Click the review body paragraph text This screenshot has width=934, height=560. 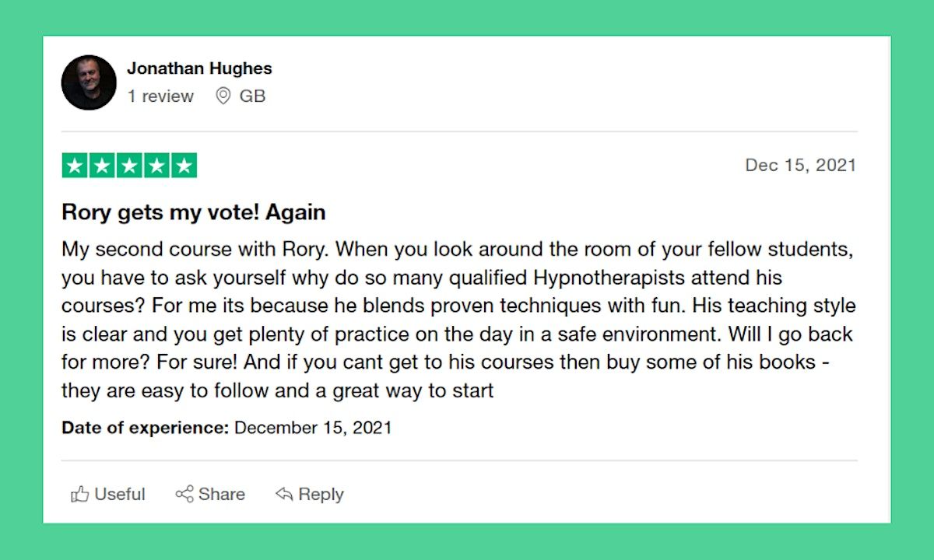pyautogui.click(x=457, y=320)
